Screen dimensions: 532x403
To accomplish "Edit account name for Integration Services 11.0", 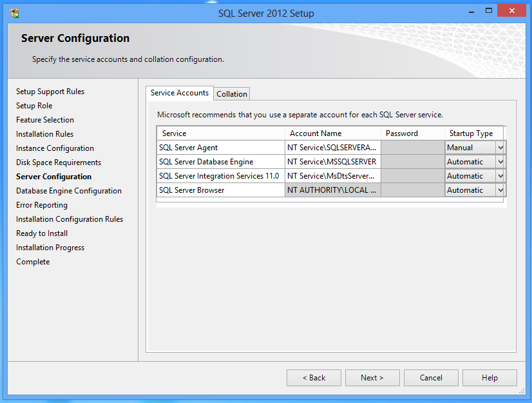I will coord(333,176).
